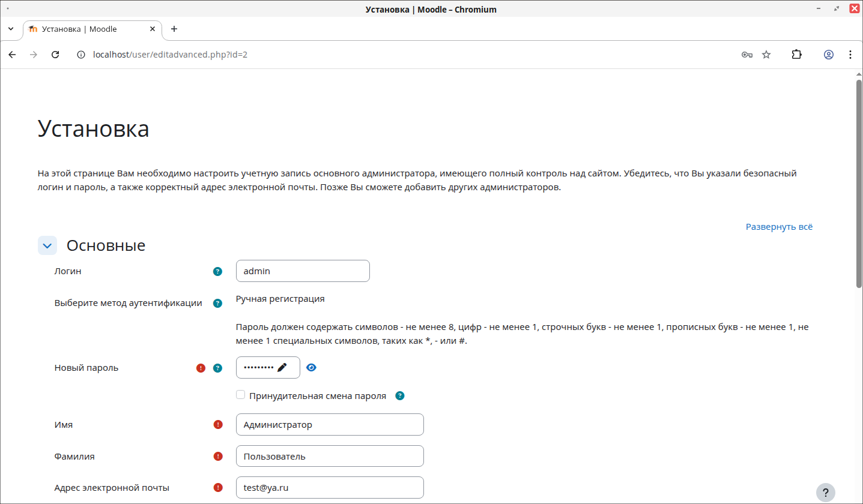Screen dimensions: 863x504
Task: Open a new browser tab
Action: pos(174,29)
